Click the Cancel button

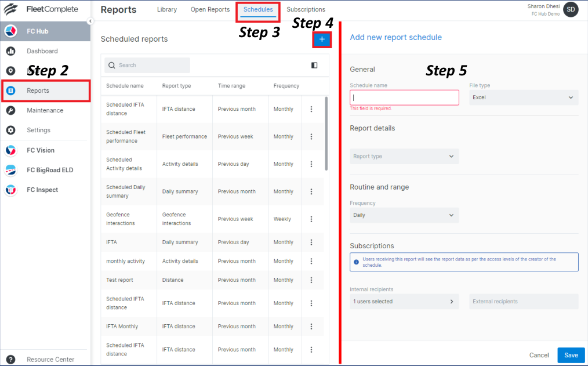pyautogui.click(x=539, y=355)
